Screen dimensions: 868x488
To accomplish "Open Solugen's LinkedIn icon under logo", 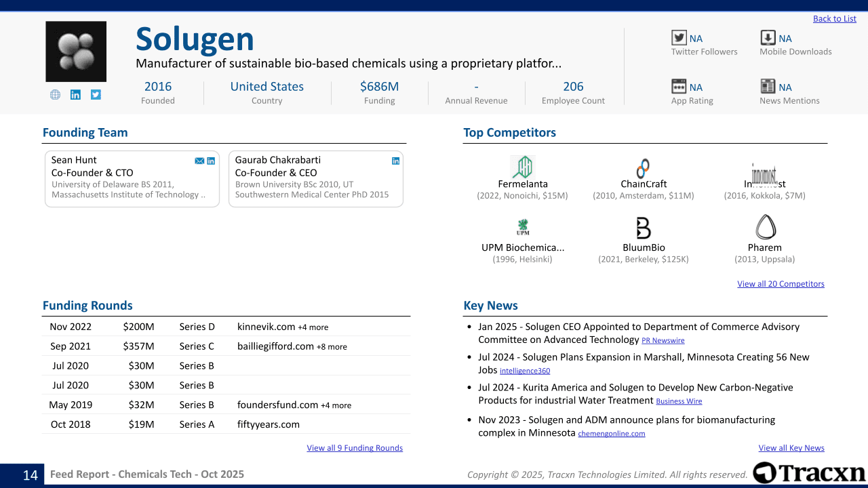I will pyautogui.click(x=75, y=95).
